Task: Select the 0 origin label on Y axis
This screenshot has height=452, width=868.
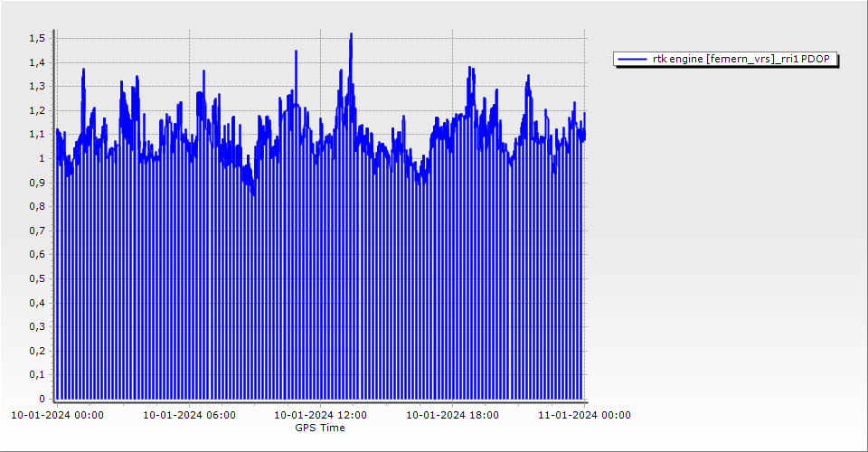Action: point(41,399)
